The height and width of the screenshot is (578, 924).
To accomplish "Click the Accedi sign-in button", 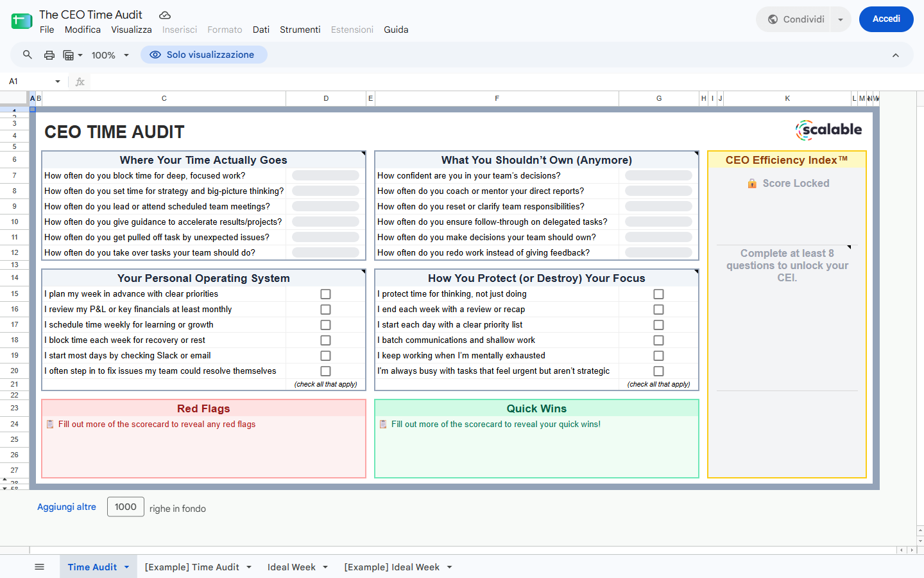I will tap(886, 19).
